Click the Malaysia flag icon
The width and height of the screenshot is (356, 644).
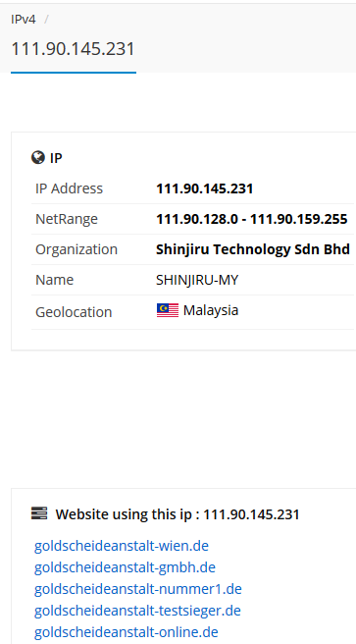(x=168, y=310)
